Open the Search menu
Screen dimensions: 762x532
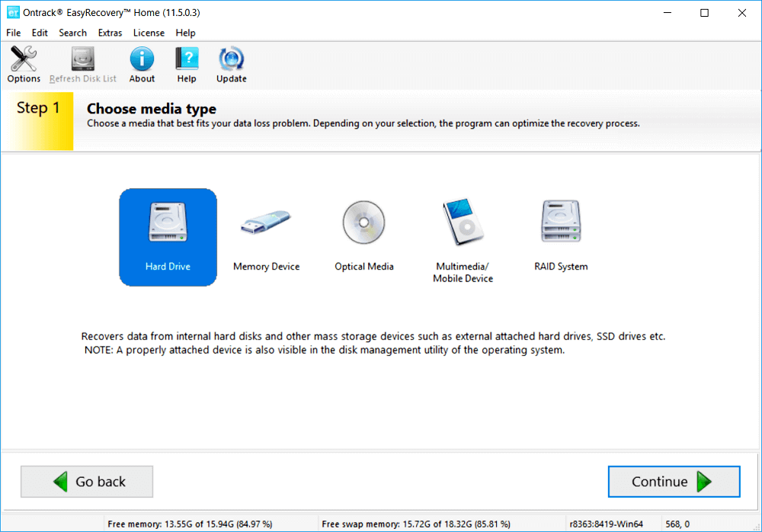point(72,33)
